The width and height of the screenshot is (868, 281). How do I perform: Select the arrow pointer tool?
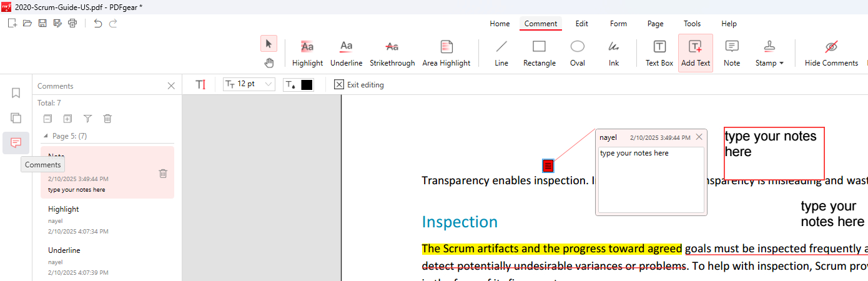pyautogui.click(x=269, y=44)
